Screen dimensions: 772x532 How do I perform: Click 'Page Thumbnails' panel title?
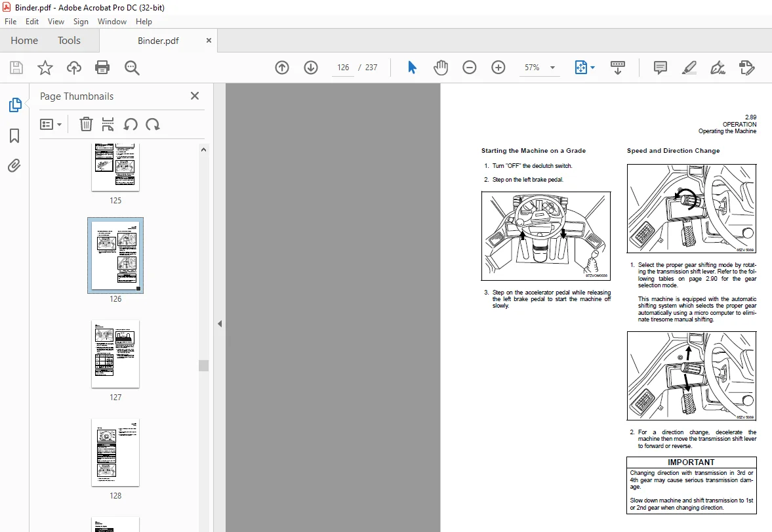click(x=77, y=96)
